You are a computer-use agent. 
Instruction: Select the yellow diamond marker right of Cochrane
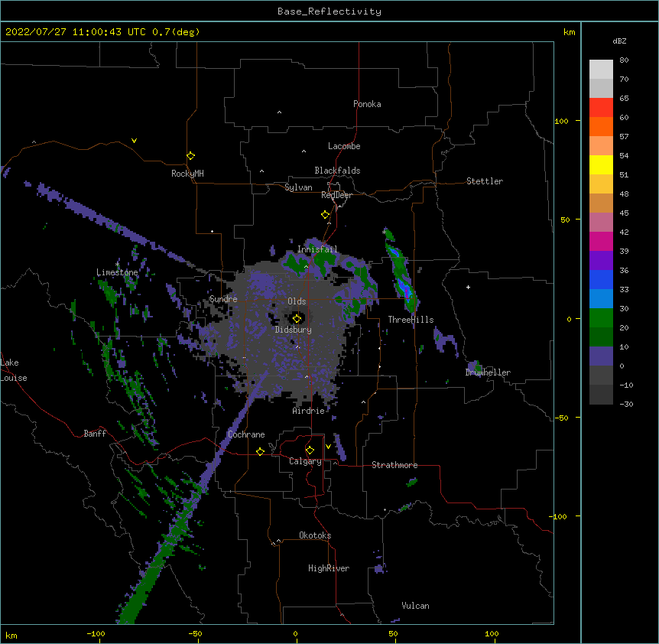pyautogui.click(x=260, y=451)
